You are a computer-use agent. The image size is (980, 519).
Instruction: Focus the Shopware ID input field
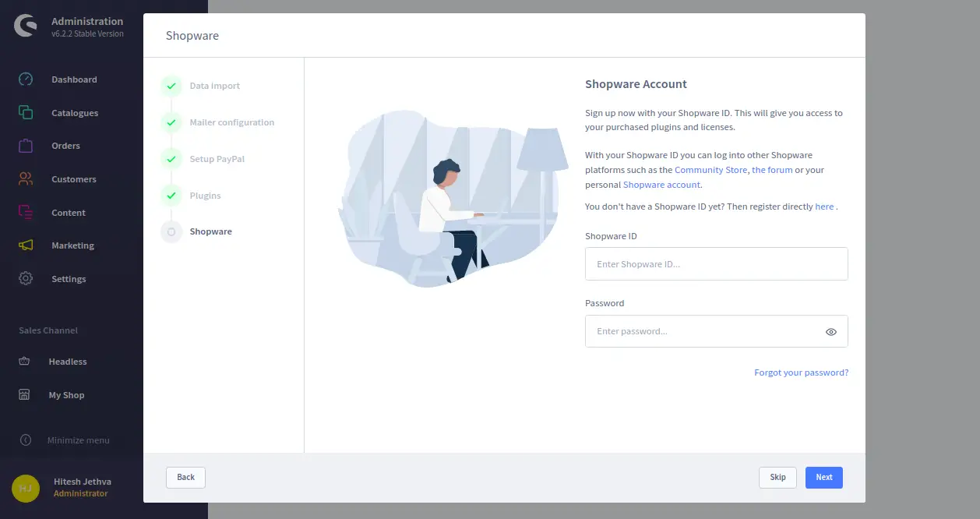coord(717,264)
